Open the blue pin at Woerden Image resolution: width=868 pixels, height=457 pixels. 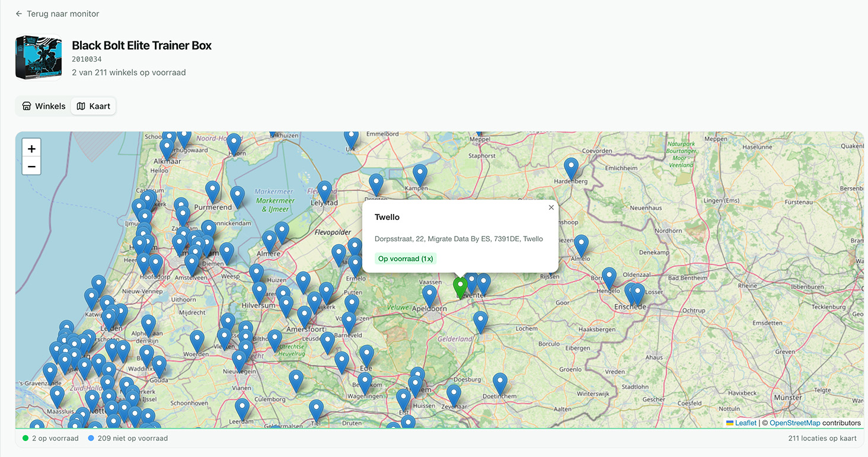coord(197,341)
